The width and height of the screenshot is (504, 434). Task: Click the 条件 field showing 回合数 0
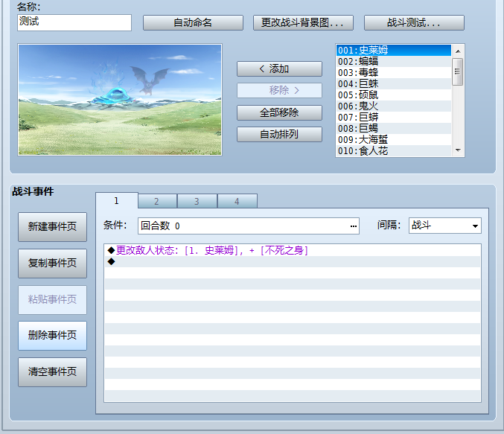(249, 226)
